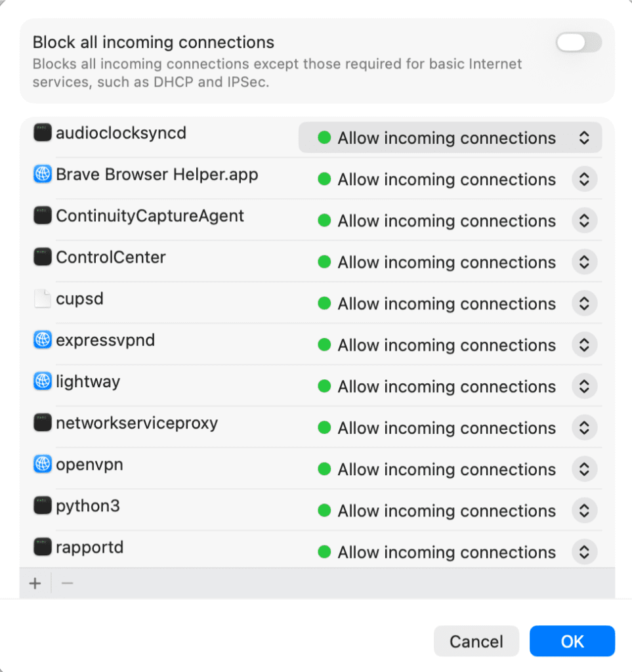Click the cupsd document icon
Viewport: 632px width, 672px height.
coord(43,299)
